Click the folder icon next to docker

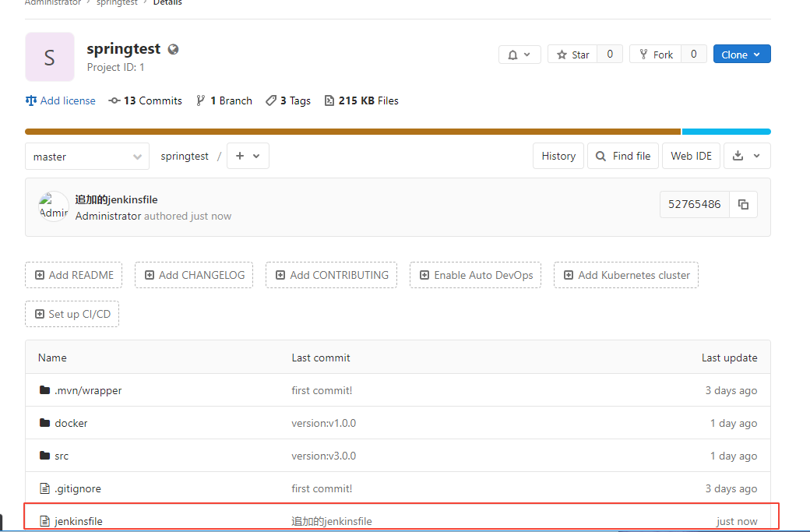tap(45, 422)
